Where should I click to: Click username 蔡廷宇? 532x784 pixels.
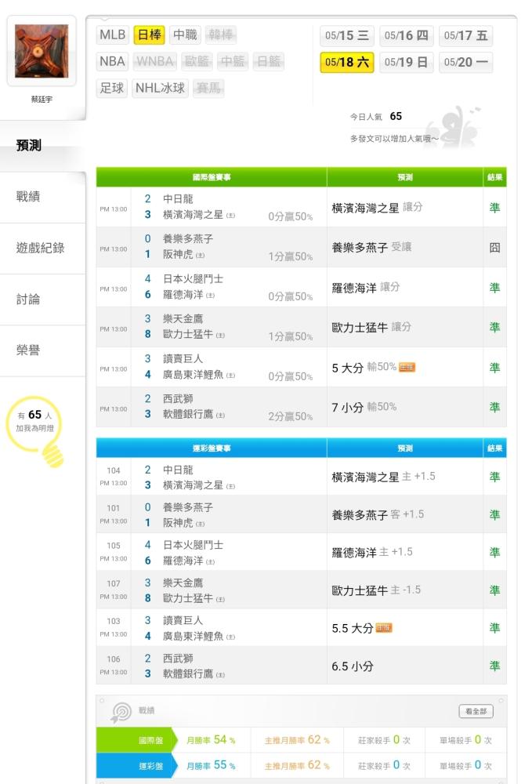click(x=42, y=99)
